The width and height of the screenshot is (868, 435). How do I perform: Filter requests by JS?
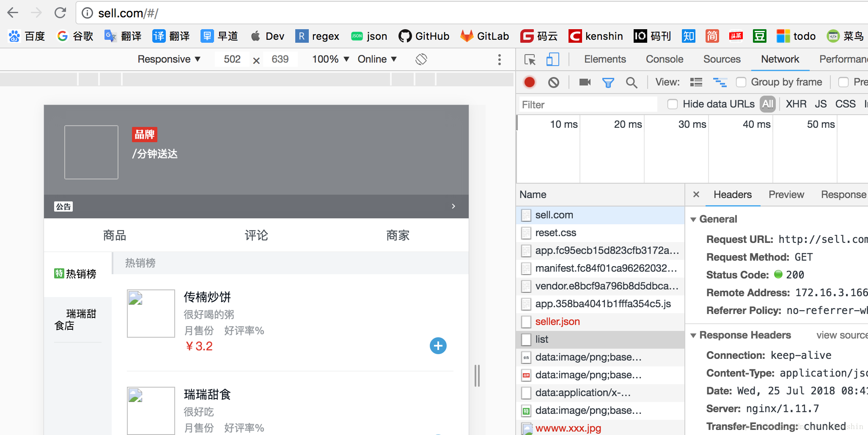pos(821,104)
